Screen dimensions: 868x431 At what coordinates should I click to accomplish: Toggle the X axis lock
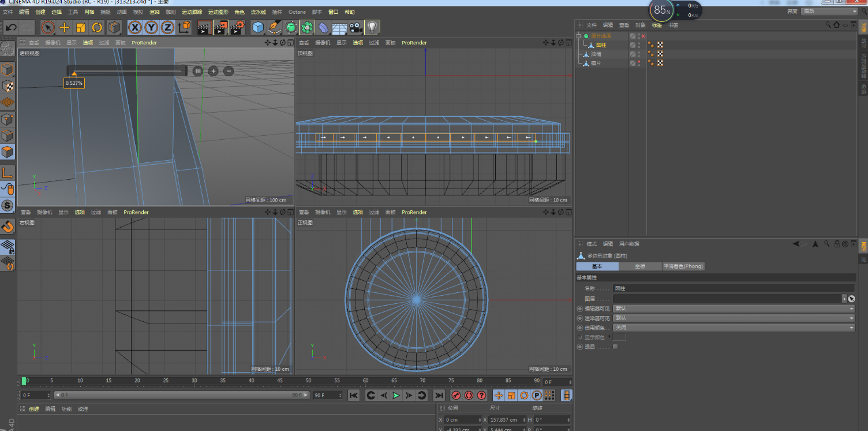135,27
